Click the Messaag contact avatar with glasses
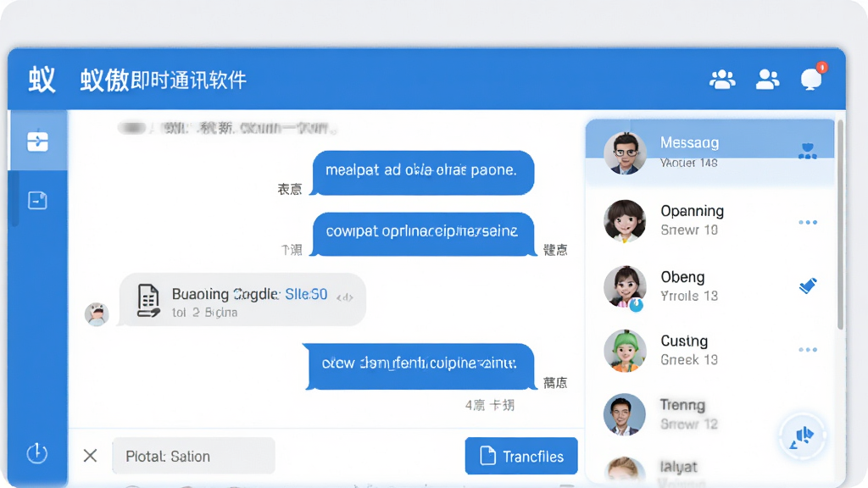 625,153
